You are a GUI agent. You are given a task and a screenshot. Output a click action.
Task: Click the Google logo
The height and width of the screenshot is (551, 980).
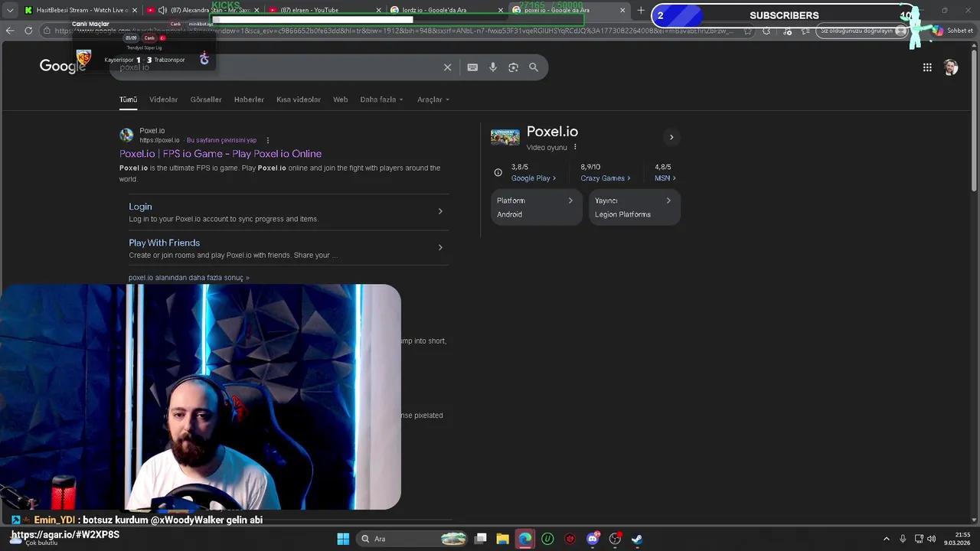[63, 67]
